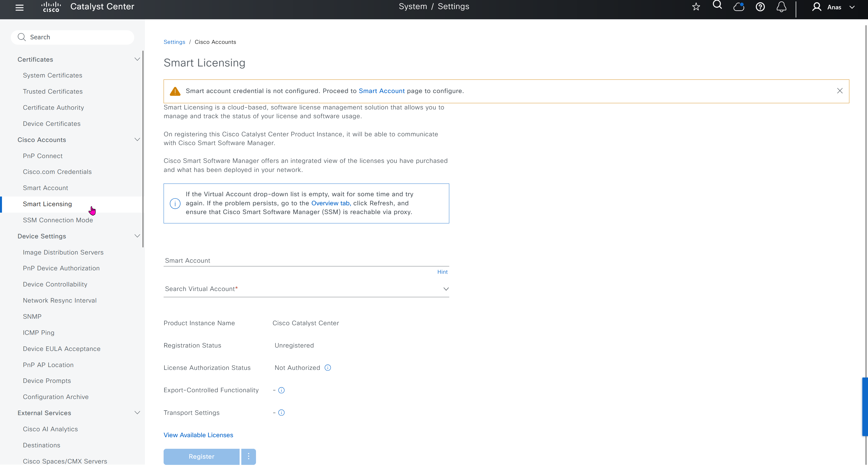The height and width of the screenshot is (468, 868).
Task: Dismiss the smart account warning banner
Action: coord(839,91)
